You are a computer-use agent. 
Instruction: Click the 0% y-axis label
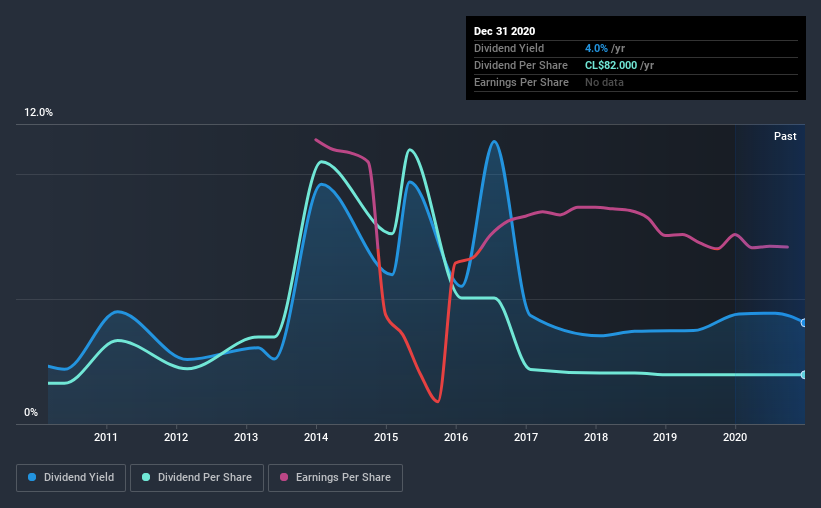click(31, 413)
